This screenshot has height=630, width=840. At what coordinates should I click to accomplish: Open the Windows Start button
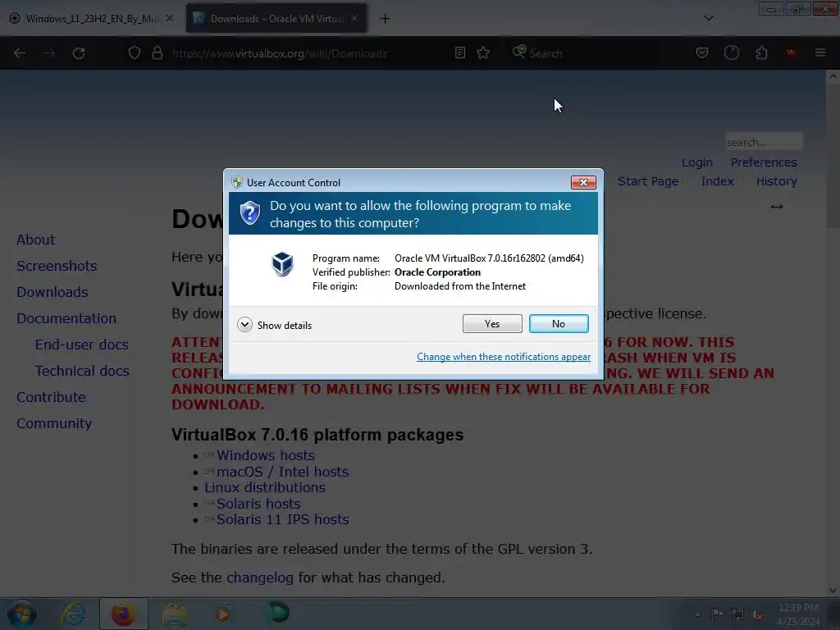pyautogui.click(x=21, y=614)
